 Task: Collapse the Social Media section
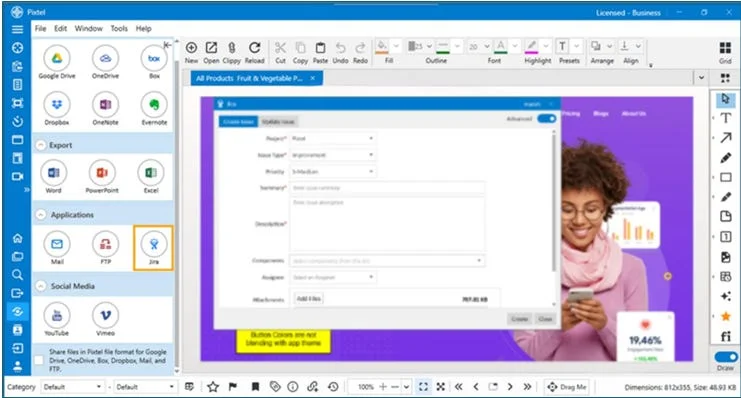[x=41, y=286]
